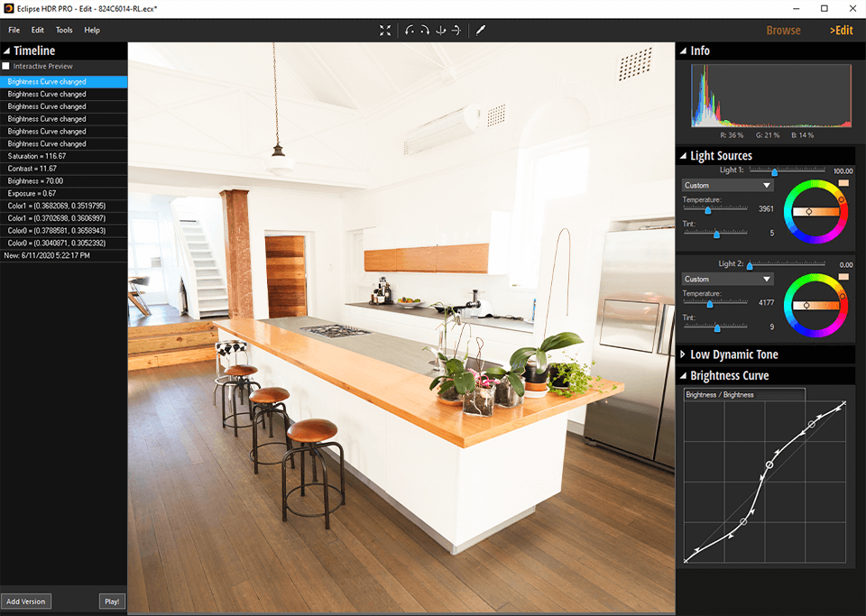
Task: Click the Eclipse HDR PRO app icon
Action: click(8, 8)
